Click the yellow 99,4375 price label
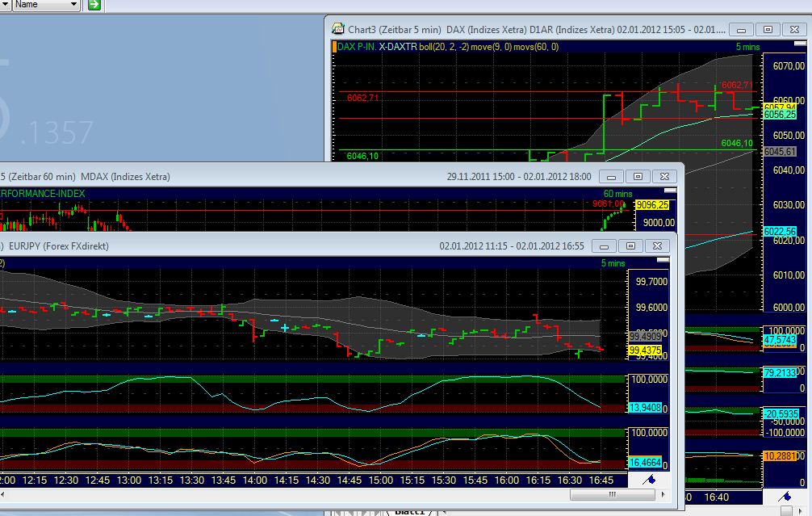The height and width of the screenshot is (516, 812). point(647,350)
